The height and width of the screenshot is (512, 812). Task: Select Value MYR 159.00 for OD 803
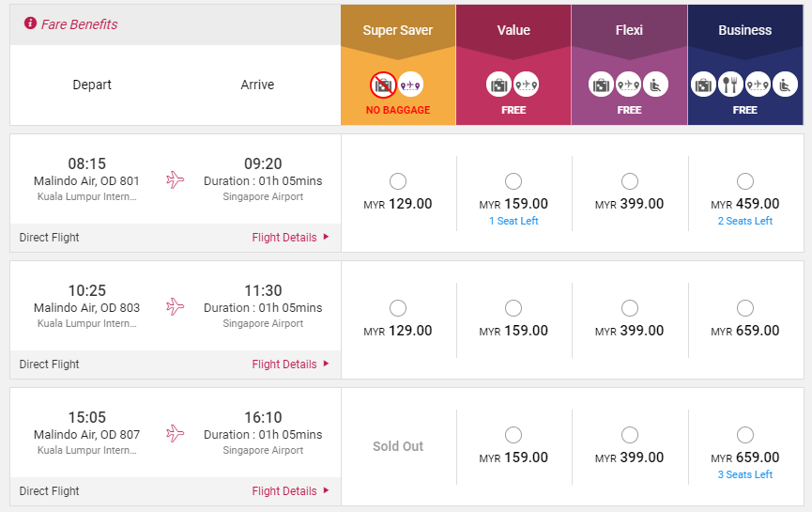click(x=513, y=308)
